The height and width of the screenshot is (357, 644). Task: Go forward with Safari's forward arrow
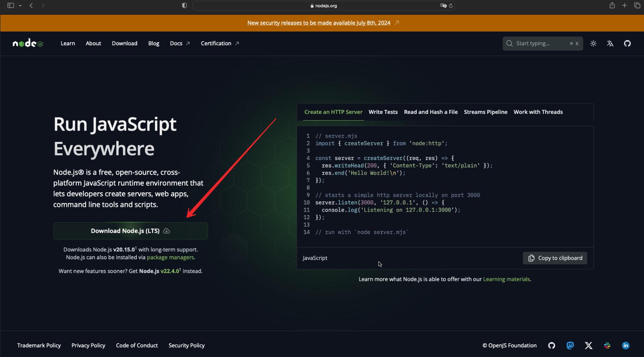[43, 6]
